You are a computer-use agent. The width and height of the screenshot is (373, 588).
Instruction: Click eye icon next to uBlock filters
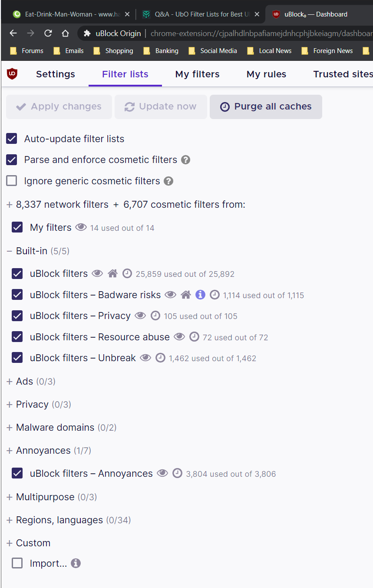coord(97,274)
